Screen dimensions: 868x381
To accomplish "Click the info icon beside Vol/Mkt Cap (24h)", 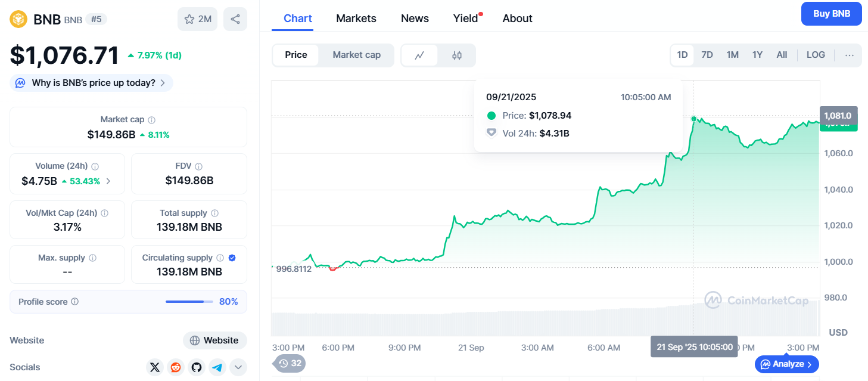I will point(105,213).
